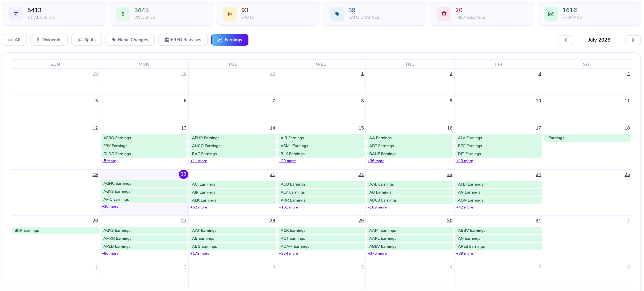The image size is (644, 291).
Task: Click the Total Events calendar-check icon
Action: point(16,14)
